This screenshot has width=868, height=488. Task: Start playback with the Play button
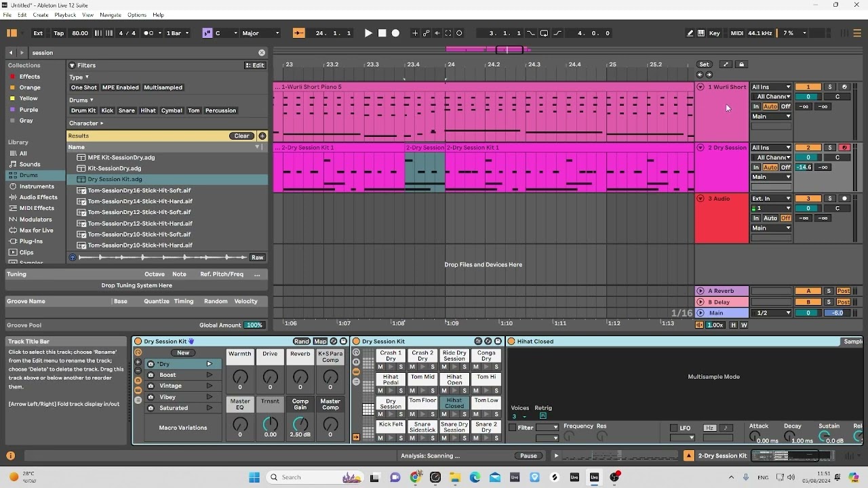click(x=368, y=33)
